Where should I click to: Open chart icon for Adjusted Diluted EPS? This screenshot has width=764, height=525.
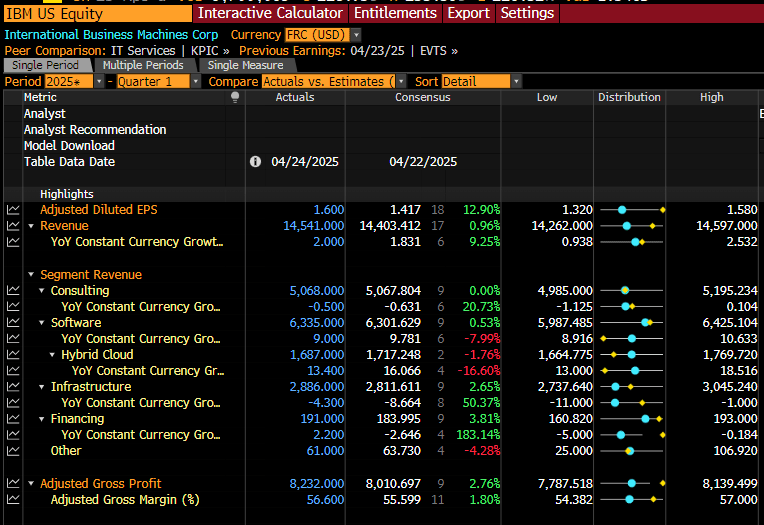[13, 210]
